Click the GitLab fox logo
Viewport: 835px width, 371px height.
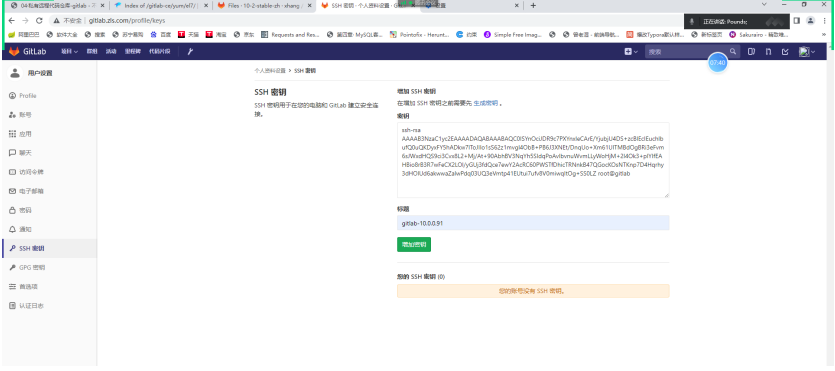coord(14,52)
